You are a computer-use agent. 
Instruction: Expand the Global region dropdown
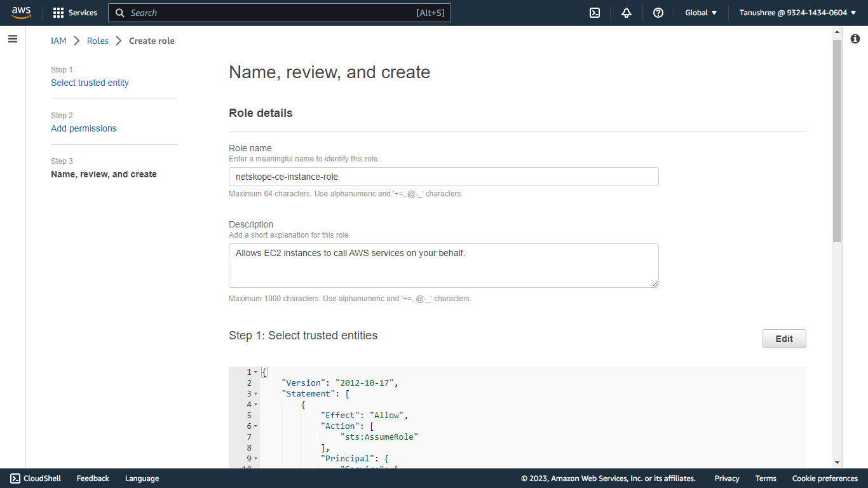click(701, 13)
